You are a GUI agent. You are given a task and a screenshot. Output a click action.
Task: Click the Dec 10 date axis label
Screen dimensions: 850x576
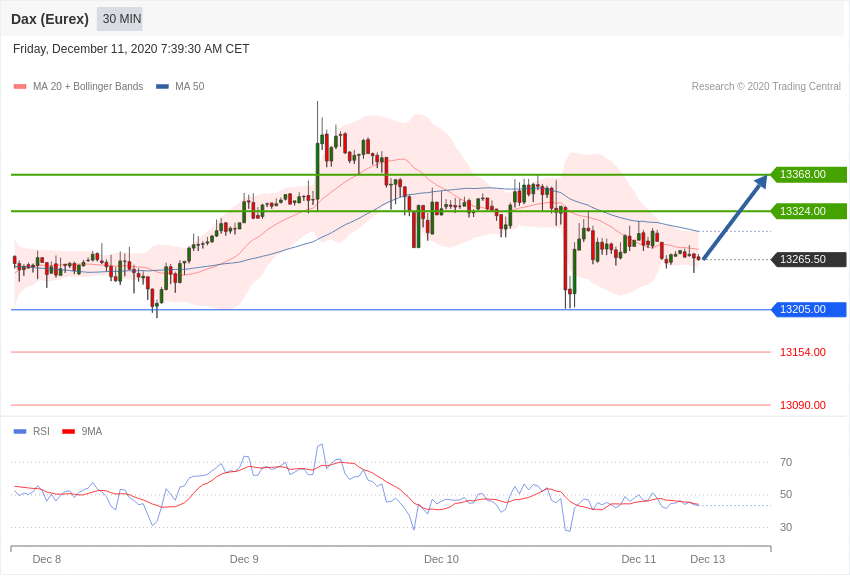tap(441, 559)
